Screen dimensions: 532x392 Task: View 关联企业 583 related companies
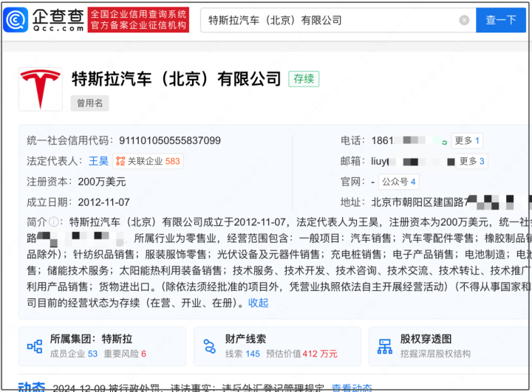[148, 161]
